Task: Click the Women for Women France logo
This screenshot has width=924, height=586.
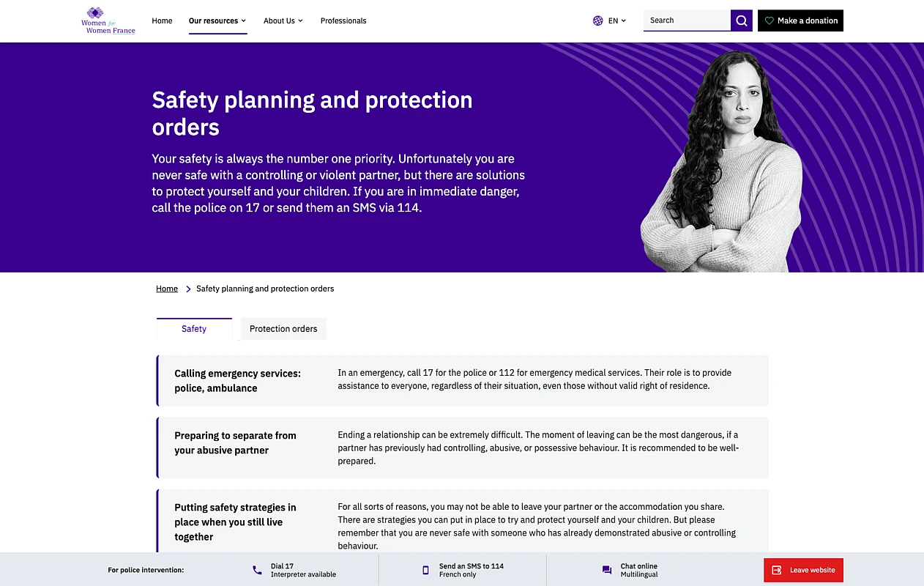Action: coord(108,21)
